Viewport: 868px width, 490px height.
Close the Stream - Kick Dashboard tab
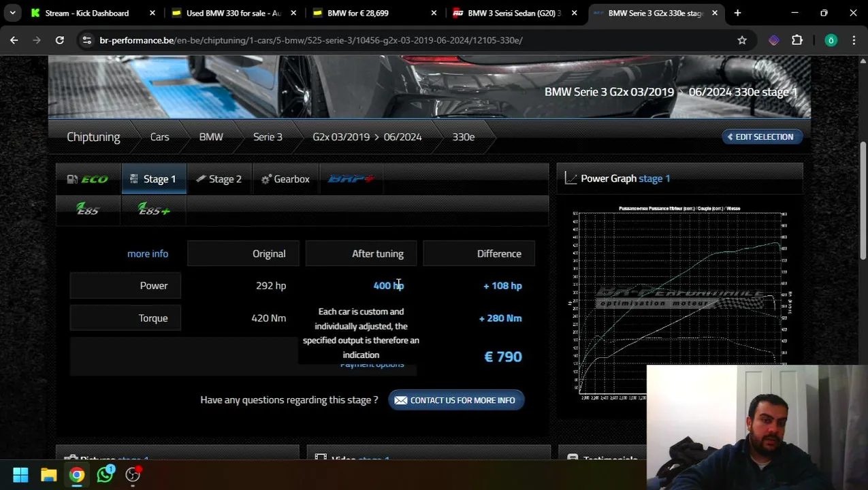[x=152, y=13]
